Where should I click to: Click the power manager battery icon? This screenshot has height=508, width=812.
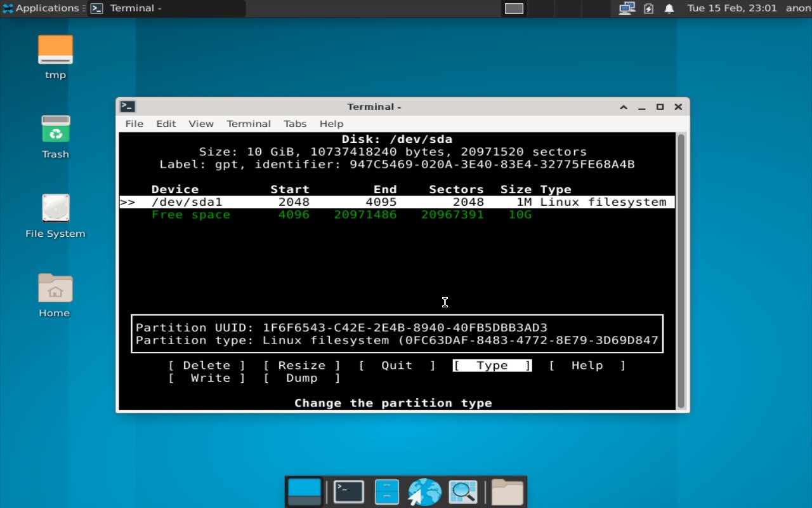[648, 8]
